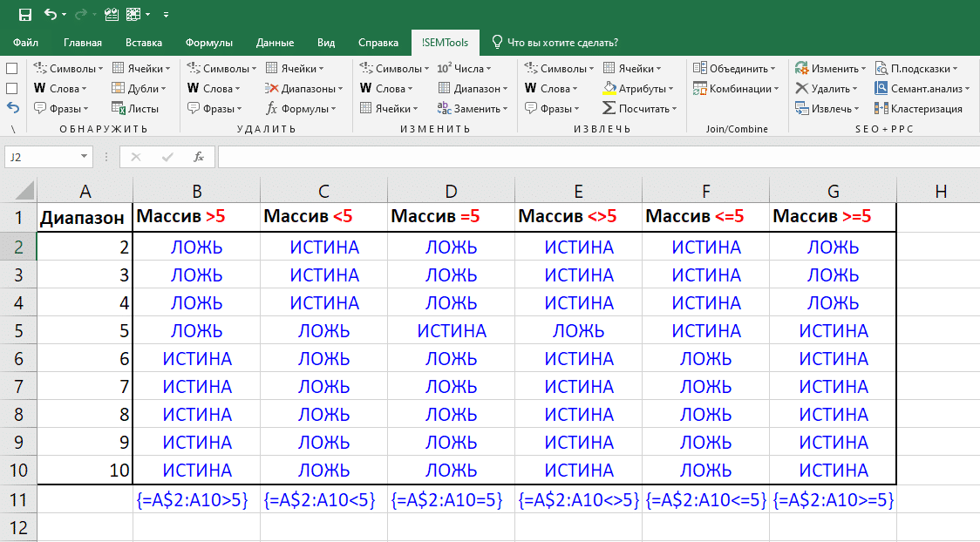Switch to the Формулы ribbon tab
980x542 pixels.
tap(208, 43)
